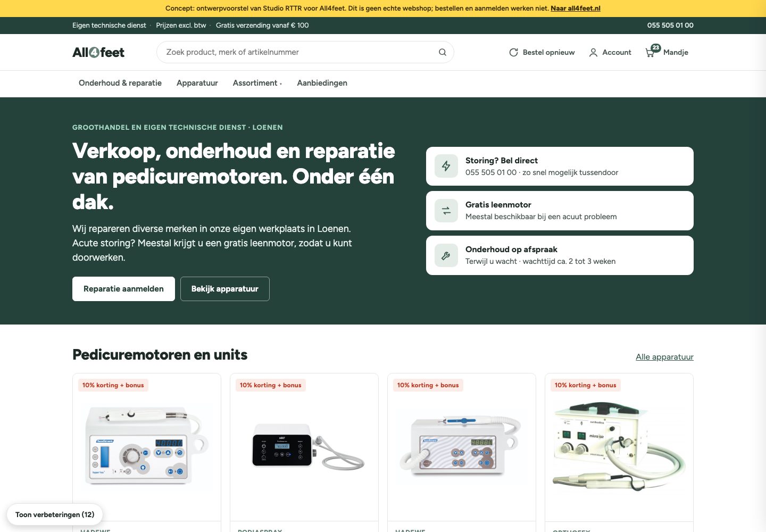Click the Account person icon
766x532 pixels.
[x=593, y=52]
